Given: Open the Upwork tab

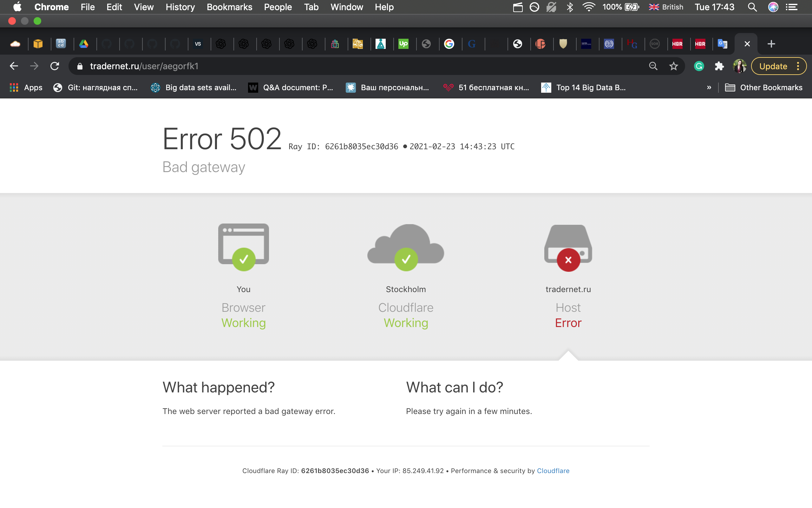Looking at the screenshot, I should pos(403,44).
